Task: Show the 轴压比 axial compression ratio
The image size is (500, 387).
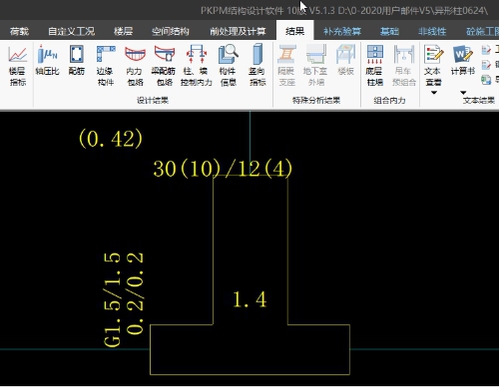Action: coord(47,60)
